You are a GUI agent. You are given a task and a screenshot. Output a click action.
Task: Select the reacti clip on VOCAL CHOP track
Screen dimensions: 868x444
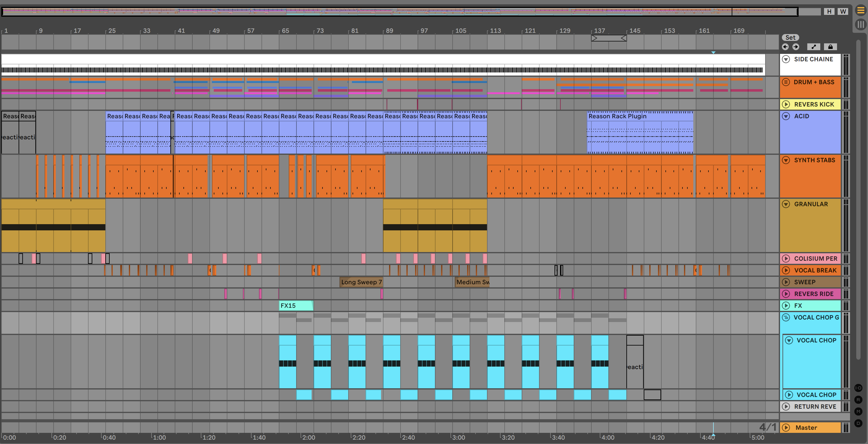coord(635,362)
